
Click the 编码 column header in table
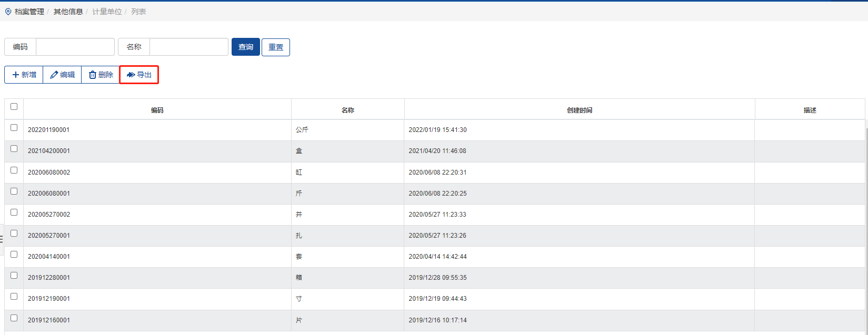click(157, 110)
